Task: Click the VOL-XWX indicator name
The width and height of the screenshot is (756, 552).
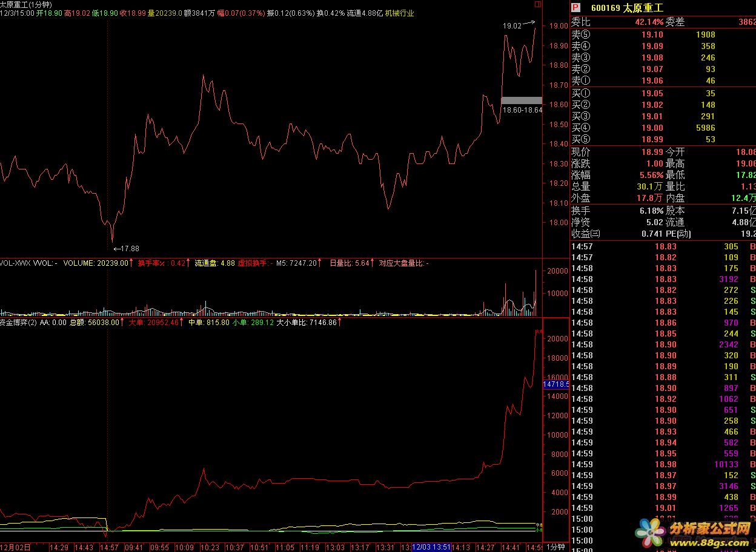Action: [x=15, y=263]
